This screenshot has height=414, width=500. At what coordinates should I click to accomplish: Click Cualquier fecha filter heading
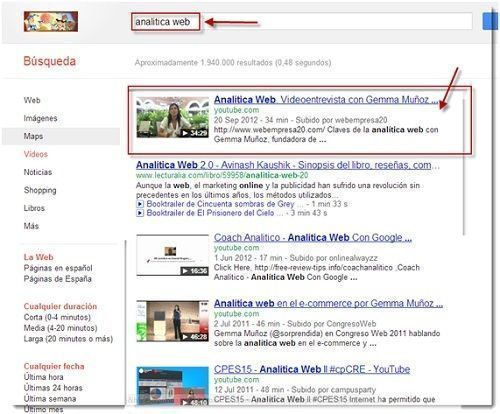pyautogui.click(x=54, y=366)
